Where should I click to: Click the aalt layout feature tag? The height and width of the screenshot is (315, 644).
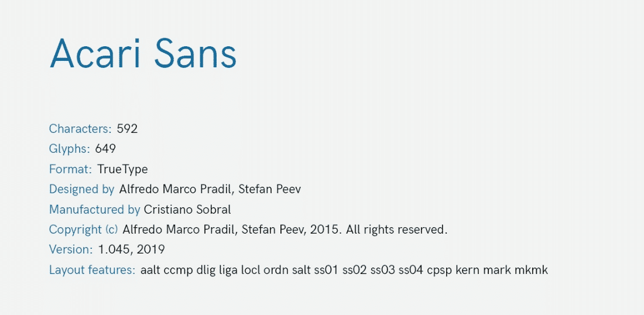[x=150, y=270]
